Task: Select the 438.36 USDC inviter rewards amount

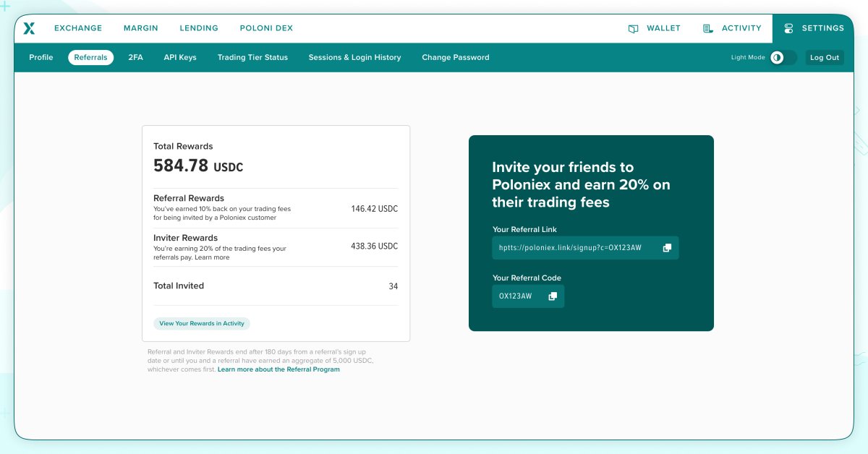Action: pyautogui.click(x=375, y=247)
